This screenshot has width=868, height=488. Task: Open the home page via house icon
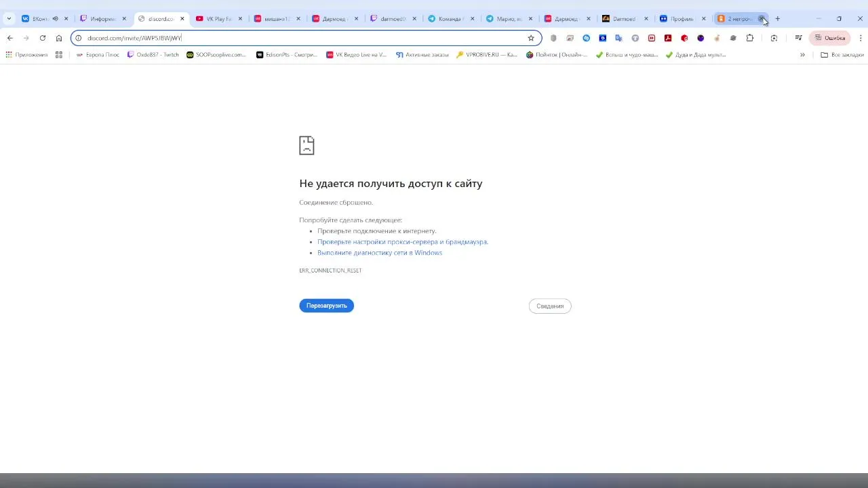(x=59, y=38)
